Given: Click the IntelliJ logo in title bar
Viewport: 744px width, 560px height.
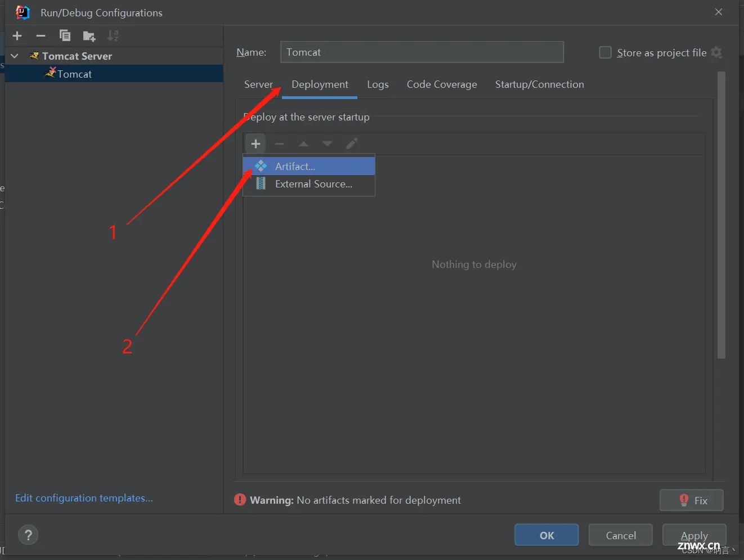Looking at the screenshot, I should pos(23,12).
